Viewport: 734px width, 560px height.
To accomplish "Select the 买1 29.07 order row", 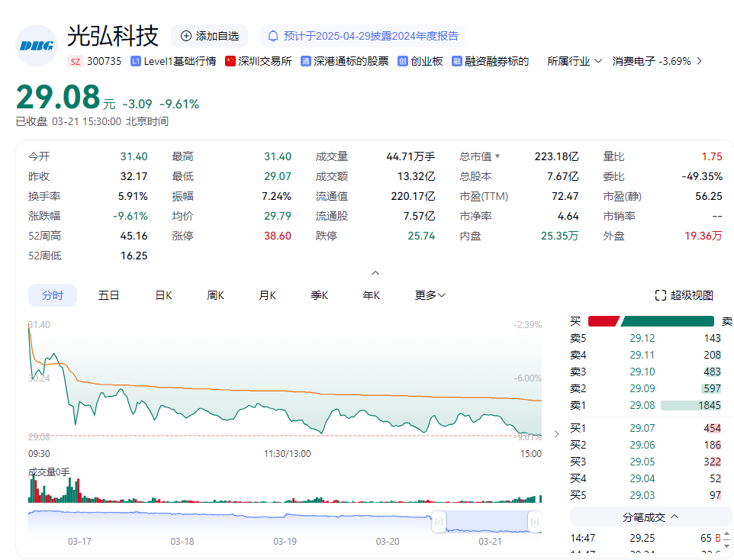I will point(645,428).
